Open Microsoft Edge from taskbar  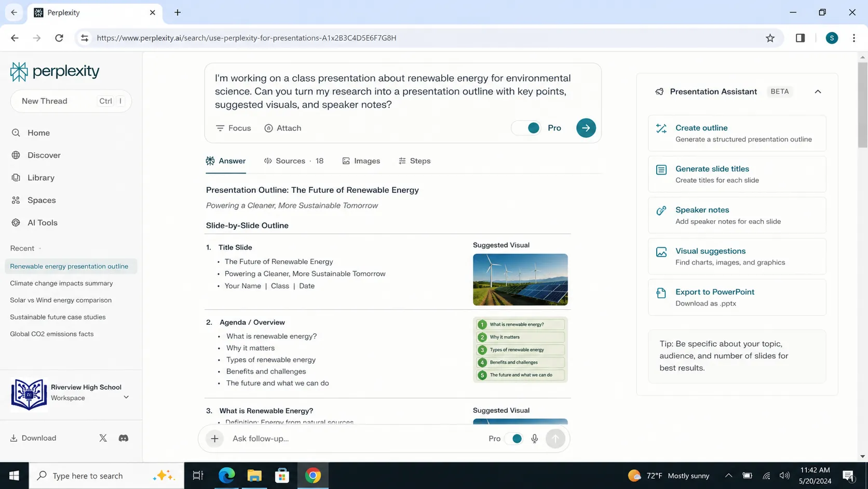(x=226, y=475)
